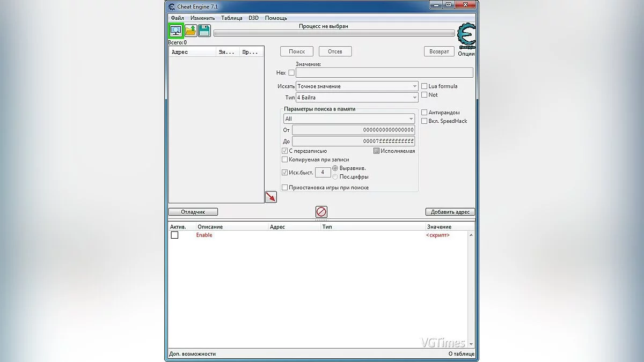
Task: Click the save table floppy disk icon
Action: coord(204,31)
